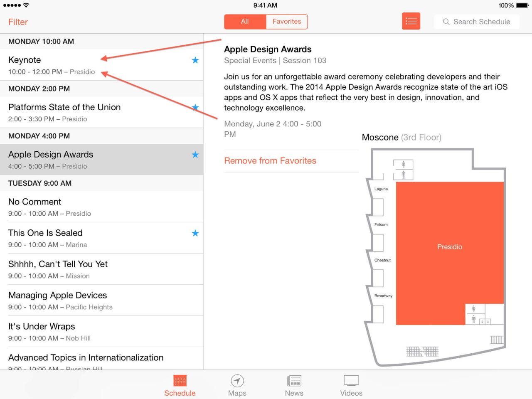Image resolution: width=532 pixels, height=399 pixels.
Task: Toggle Platforms State of the Union star
Action: (195, 107)
